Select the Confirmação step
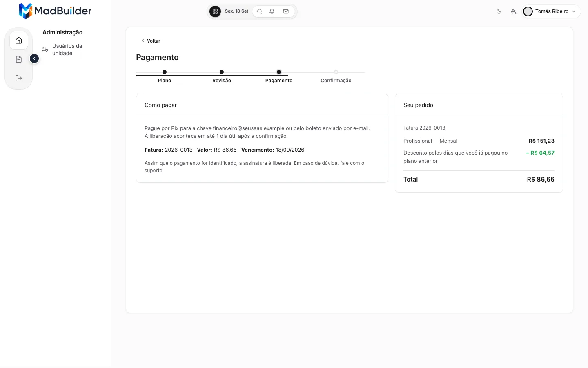 tap(336, 76)
